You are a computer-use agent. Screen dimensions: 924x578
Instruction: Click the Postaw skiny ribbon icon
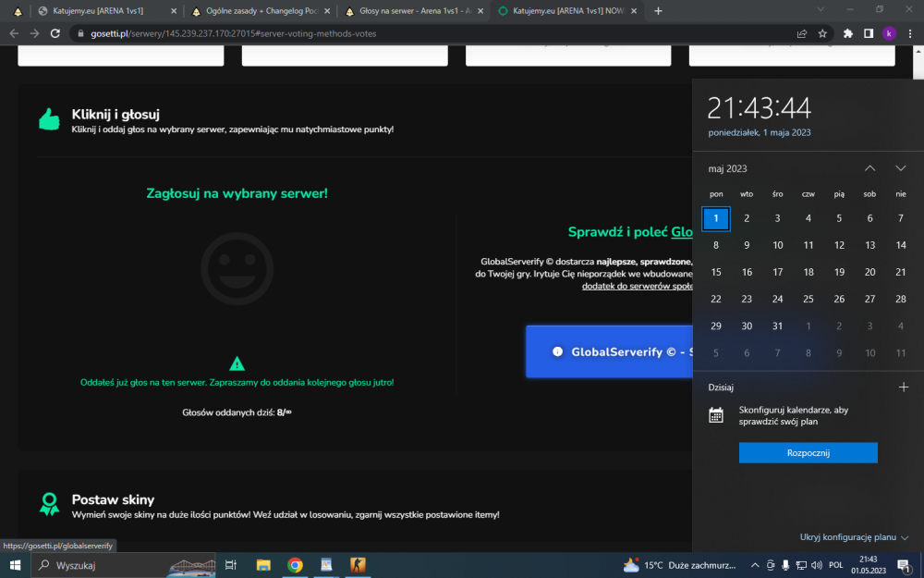coord(50,504)
